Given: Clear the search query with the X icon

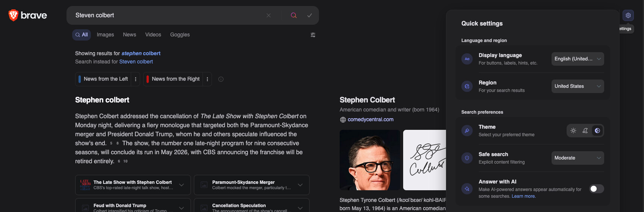Looking at the screenshot, I should click(269, 15).
